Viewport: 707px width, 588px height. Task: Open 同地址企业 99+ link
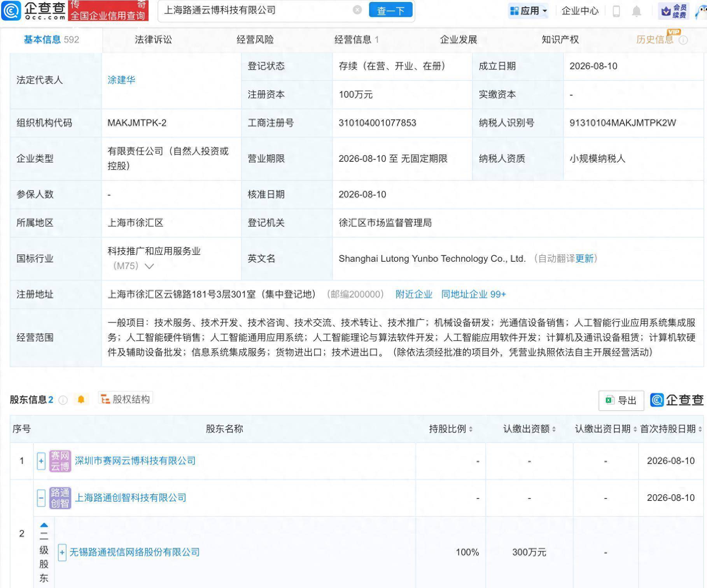click(x=474, y=294)
